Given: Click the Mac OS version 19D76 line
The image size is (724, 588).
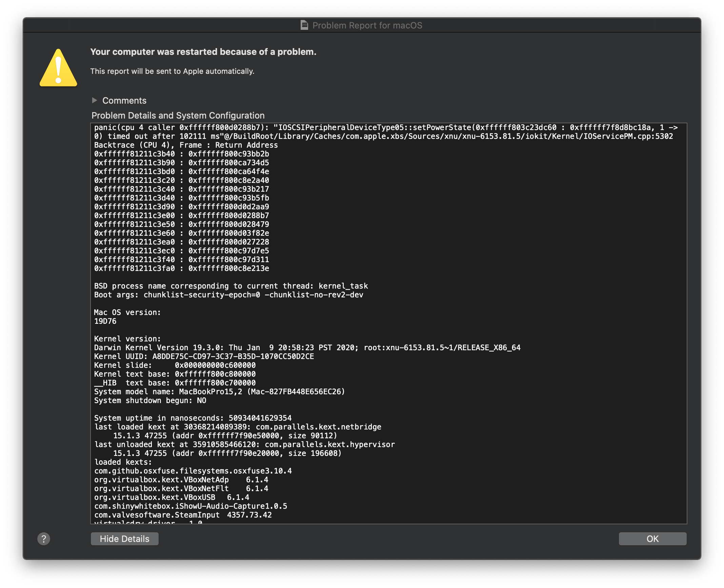Looking at the screenshot, I should point(105,321).
